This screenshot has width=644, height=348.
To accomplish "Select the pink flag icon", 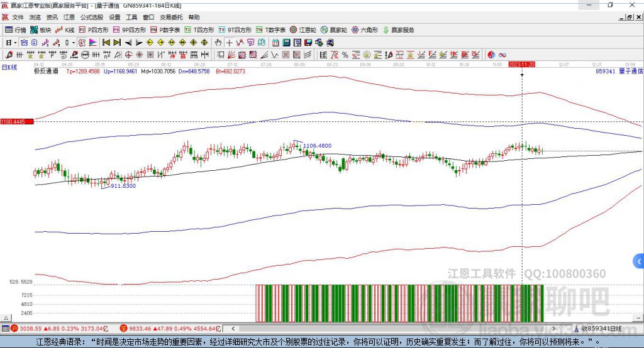I will click(x=93, y=43).
